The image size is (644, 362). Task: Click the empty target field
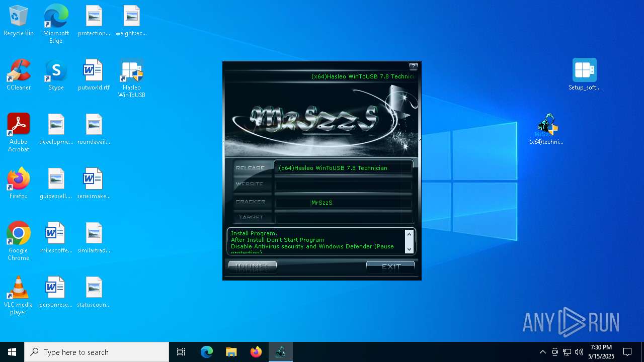tap(344, 217)
